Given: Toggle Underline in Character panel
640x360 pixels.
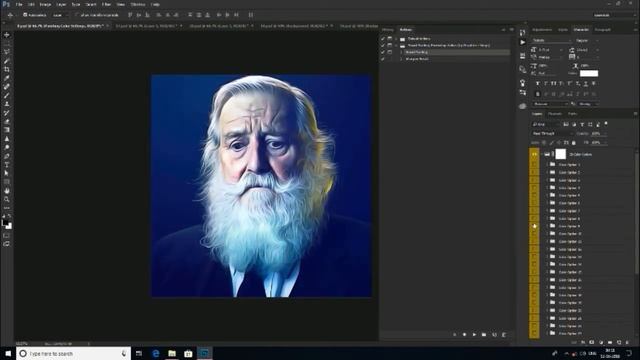Looking at the screenshot, I should point(586,83).
